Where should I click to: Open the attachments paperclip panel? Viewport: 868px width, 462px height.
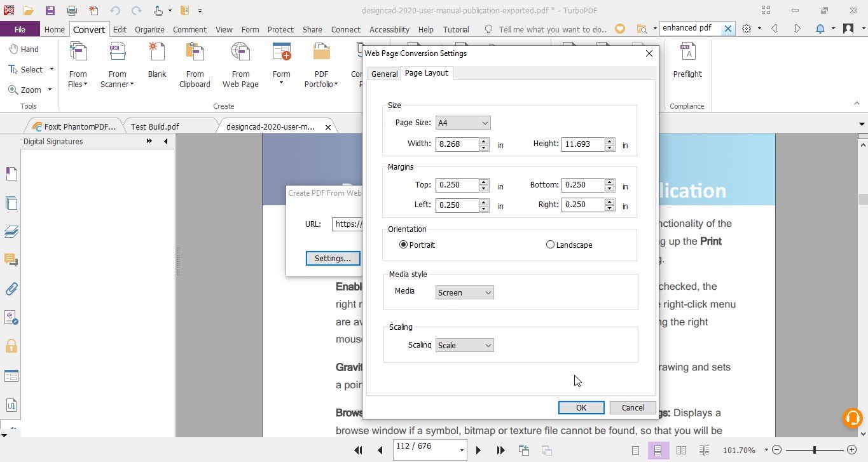coord(11,289)
